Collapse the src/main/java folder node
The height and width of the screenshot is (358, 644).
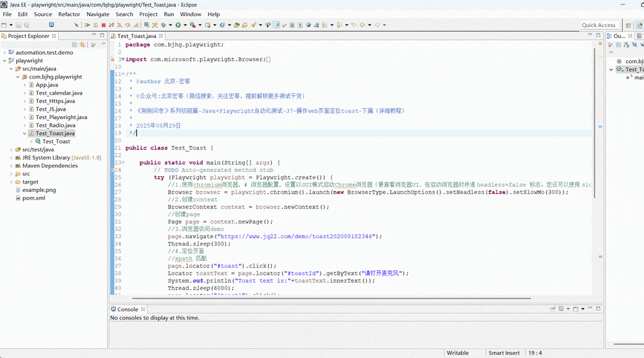click(x=11, y=69)
